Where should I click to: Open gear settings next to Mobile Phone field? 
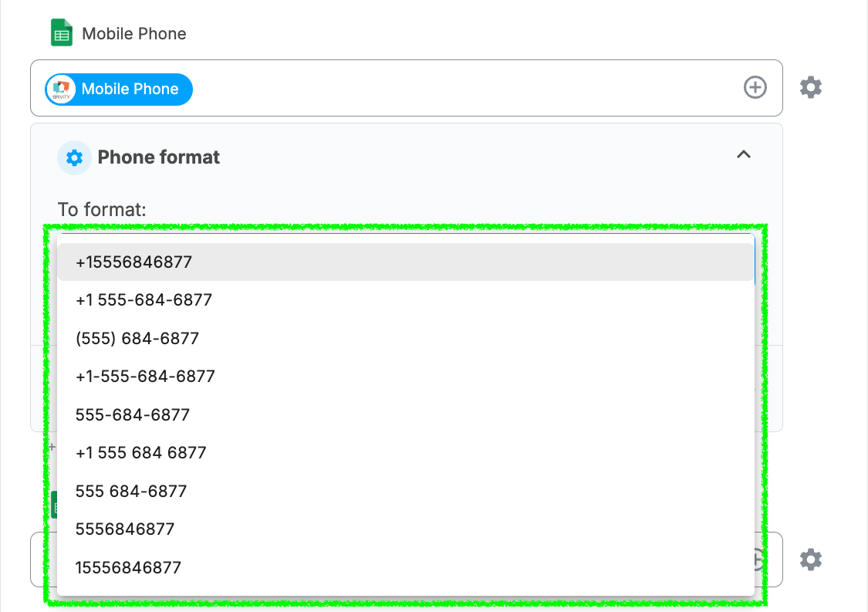tap(810, 88)
